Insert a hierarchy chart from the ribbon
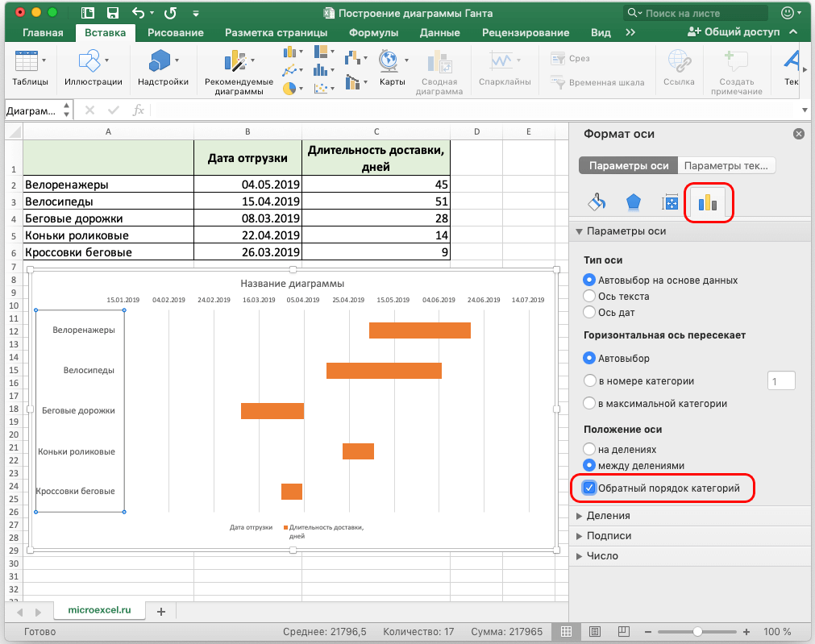This screenshot has height=644, width=815. 324,52
